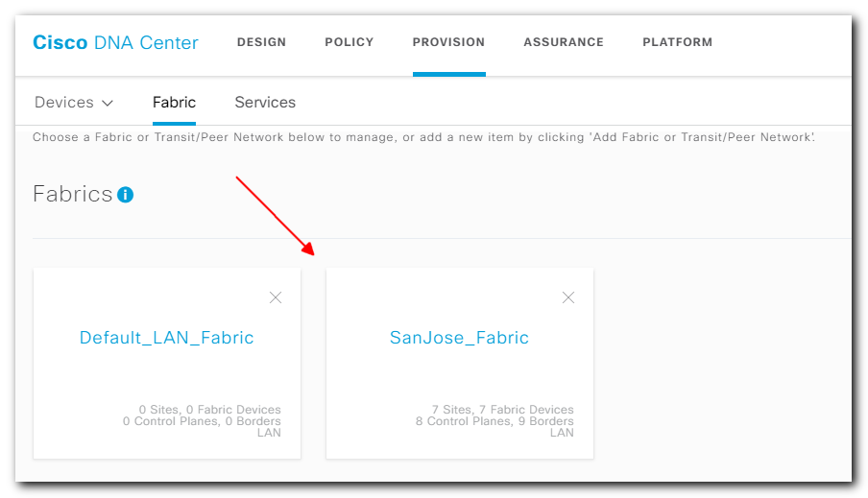Open the Policy menu

tap(350, 42)
